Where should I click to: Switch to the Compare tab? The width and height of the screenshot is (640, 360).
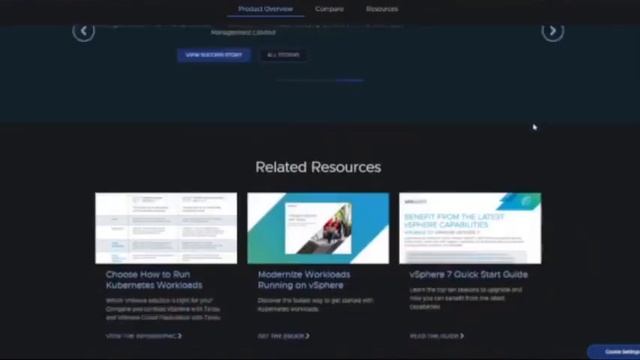(329, 9)
